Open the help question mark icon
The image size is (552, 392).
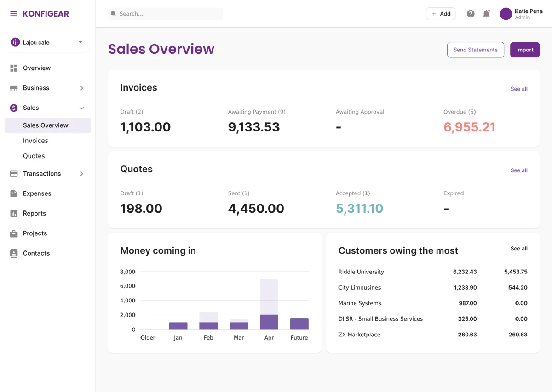coord(471,14)
